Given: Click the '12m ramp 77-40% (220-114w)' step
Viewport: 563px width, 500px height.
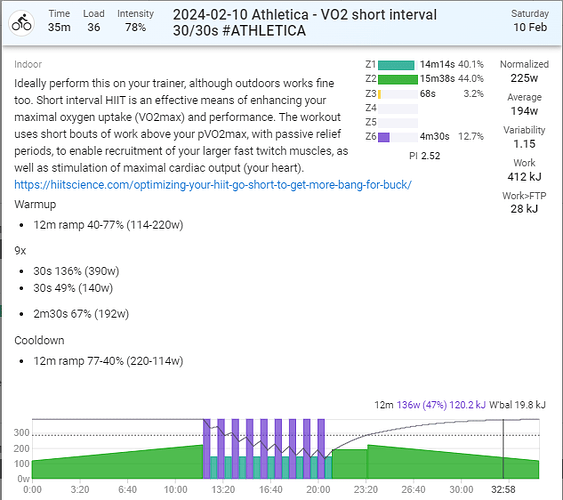Looking at the screenshot, I should pyautogui.click(x=108, y=361).
